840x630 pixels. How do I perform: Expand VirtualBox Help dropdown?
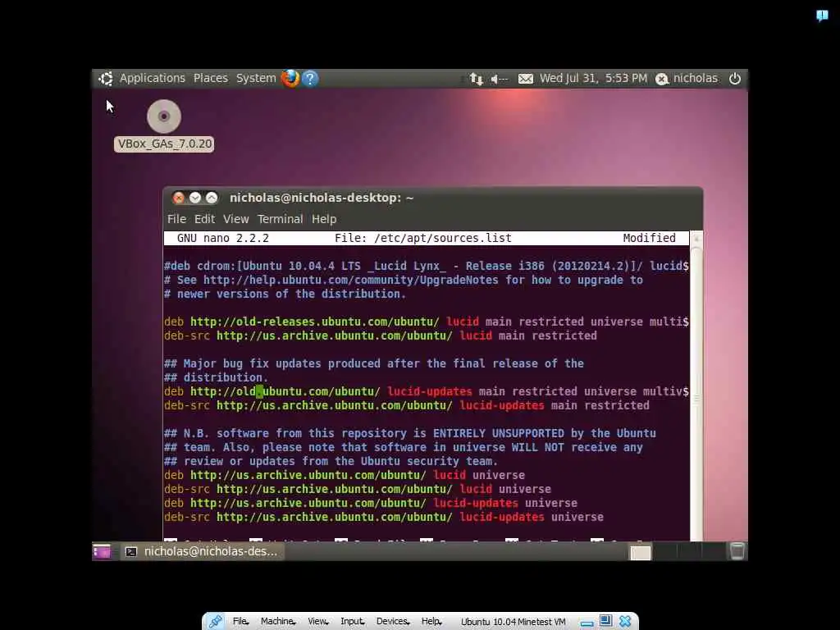[431, 622]
